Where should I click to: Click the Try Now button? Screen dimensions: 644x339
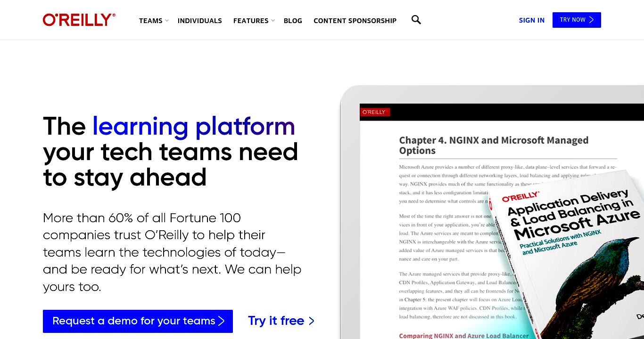(x=577, y=20)
